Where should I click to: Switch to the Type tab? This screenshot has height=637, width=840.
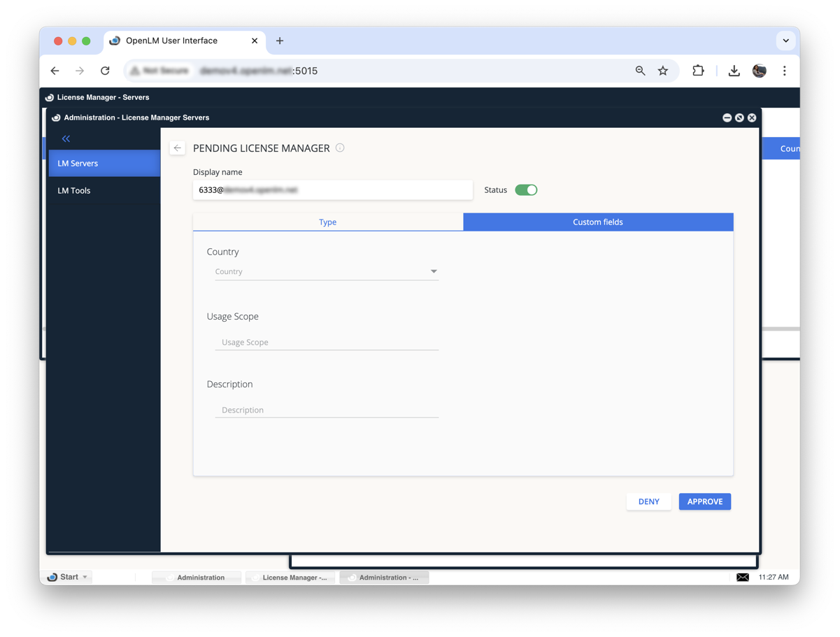point(327,222)
